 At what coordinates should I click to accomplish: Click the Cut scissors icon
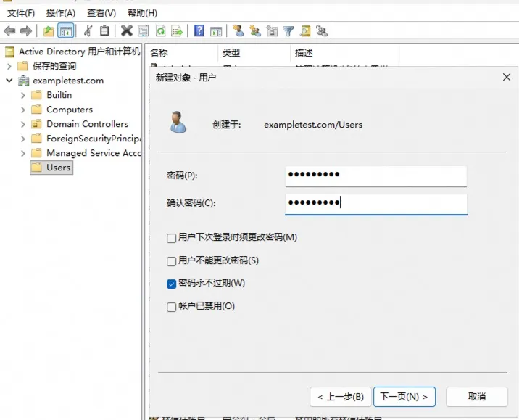pyautogui.click(x=88, y=30)
